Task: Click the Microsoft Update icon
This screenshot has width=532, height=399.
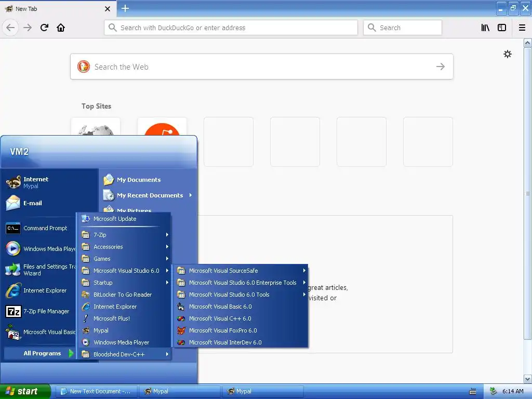Action: pyautogui.click(x=86, y=219)
